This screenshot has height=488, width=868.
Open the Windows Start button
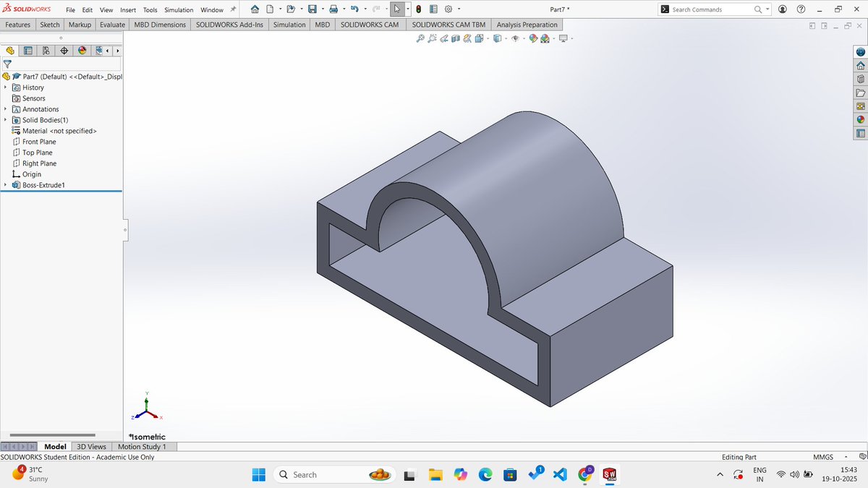click(258, 474)
